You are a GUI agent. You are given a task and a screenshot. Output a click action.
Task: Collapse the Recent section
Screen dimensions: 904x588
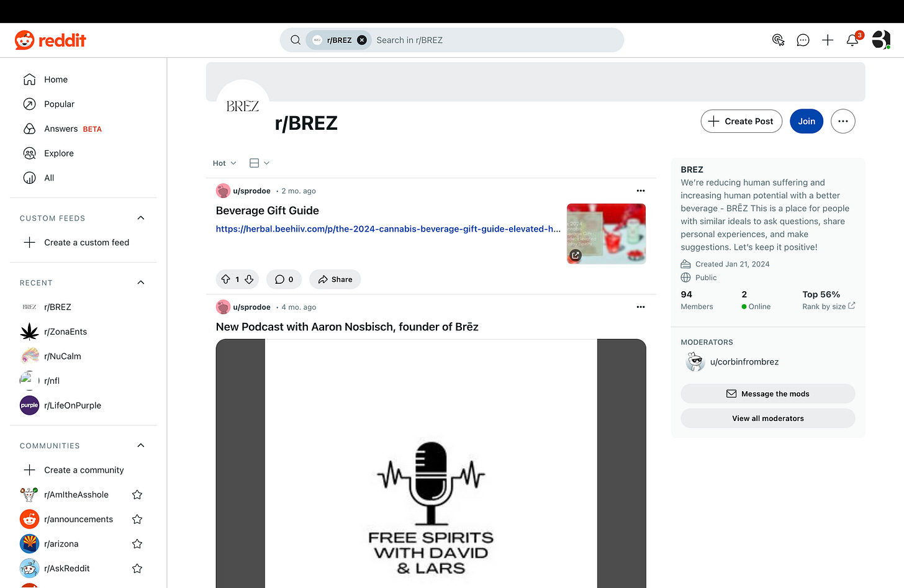coord(141,283)
